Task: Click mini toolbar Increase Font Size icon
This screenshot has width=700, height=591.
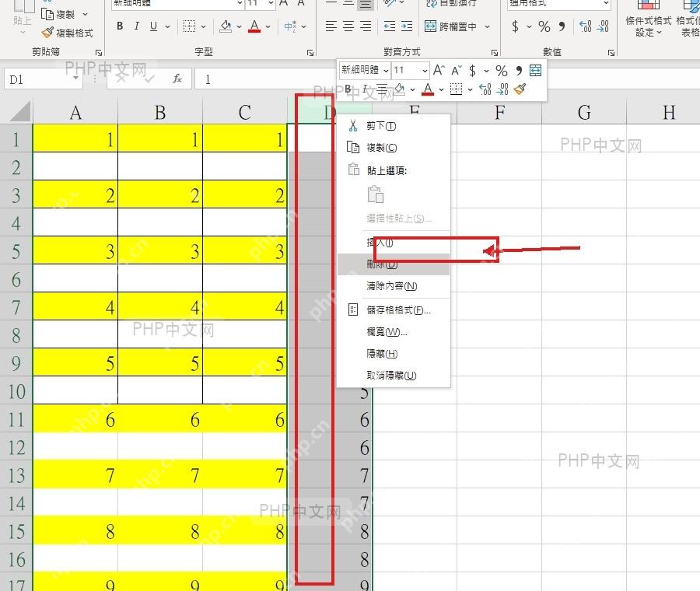Action: pos(439,70)
